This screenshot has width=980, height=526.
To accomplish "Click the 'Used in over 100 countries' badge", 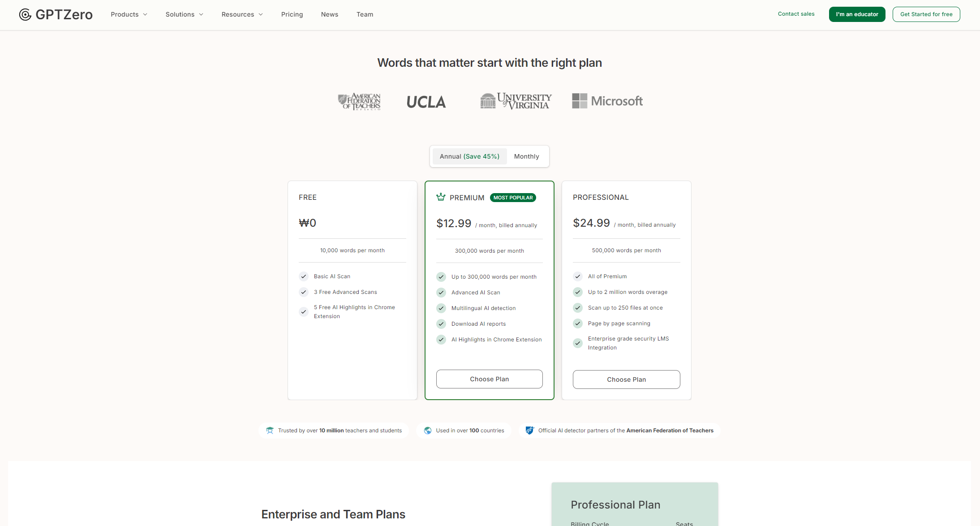I will pos(464,431).
